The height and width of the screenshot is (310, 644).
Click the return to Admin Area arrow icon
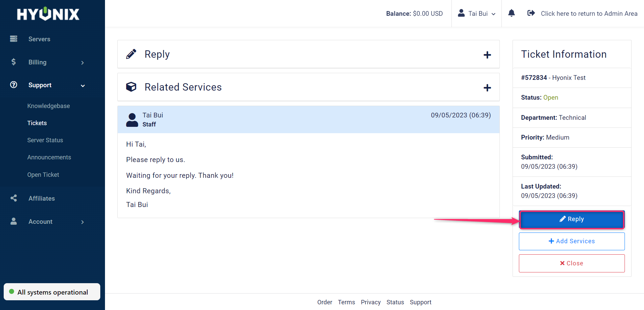[531, 13]
